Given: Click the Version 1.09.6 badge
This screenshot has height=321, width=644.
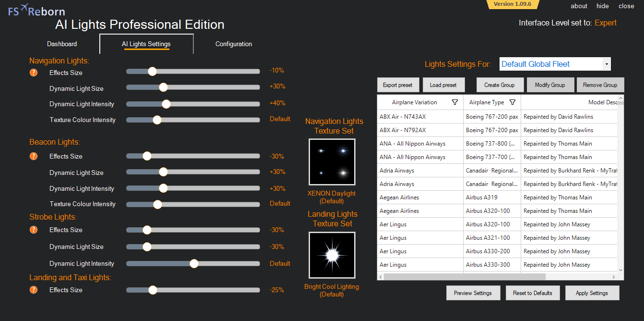Looking at the screenshot, I should click(513, 4).
